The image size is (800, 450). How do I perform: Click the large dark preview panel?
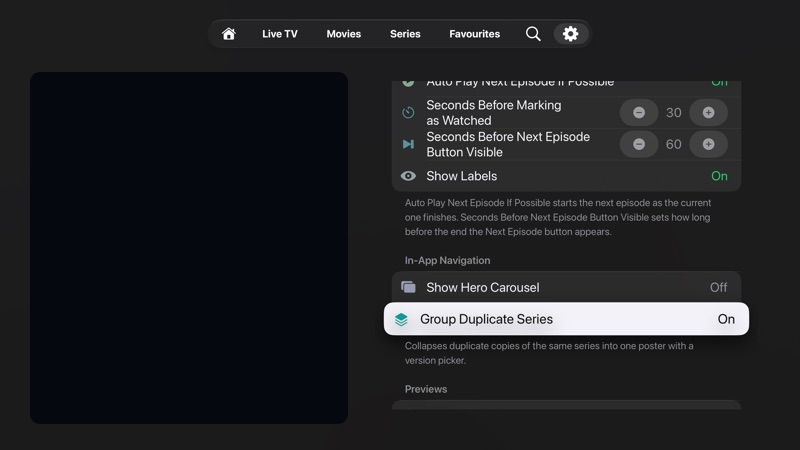coord(189,247)
